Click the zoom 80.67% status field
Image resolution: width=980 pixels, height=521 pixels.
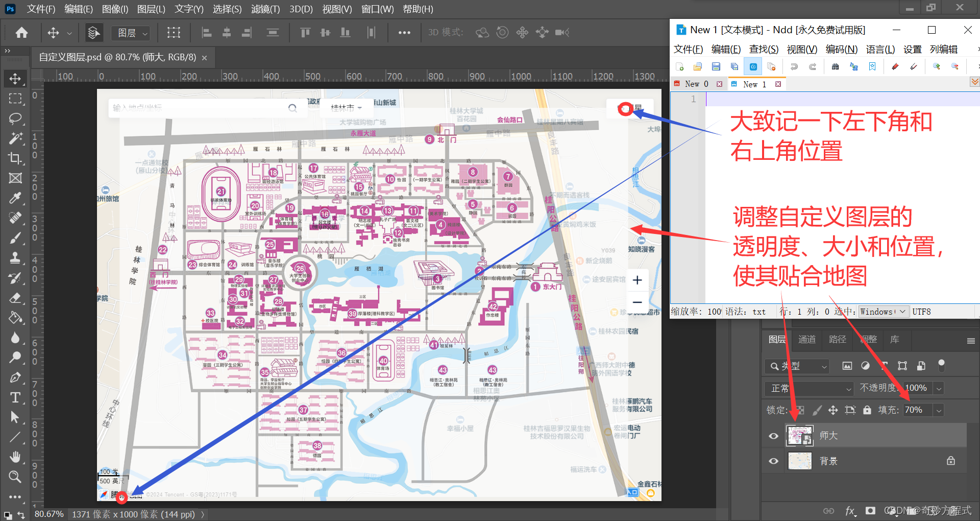pyautogui.click(x=49, y=514)
